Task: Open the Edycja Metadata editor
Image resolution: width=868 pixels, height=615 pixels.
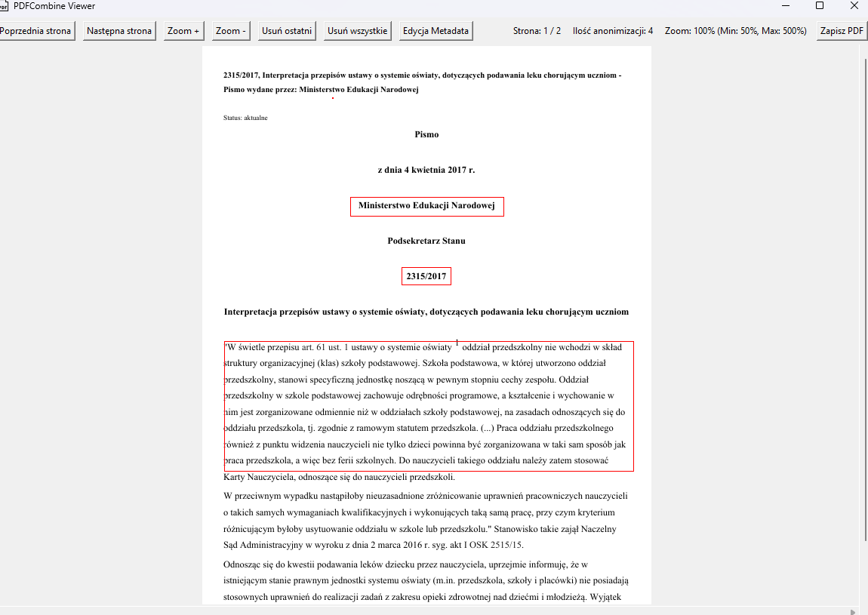Action: click(436, 31)
